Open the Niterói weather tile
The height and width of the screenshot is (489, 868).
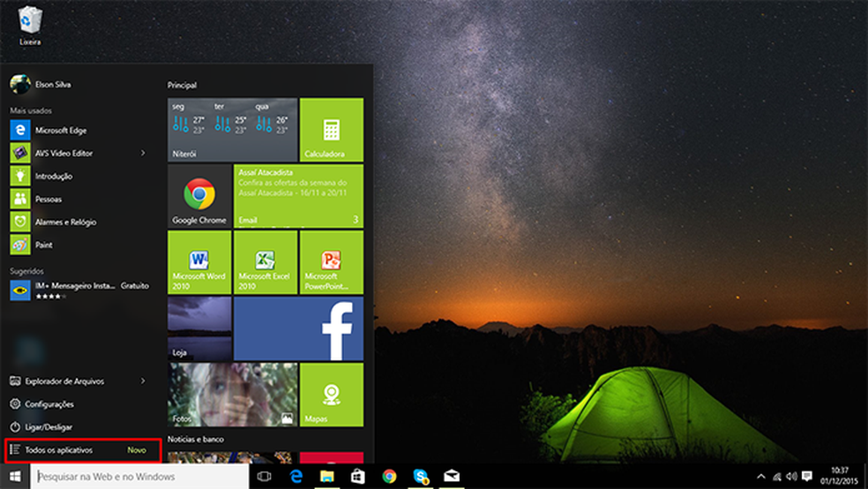(233, 130)
